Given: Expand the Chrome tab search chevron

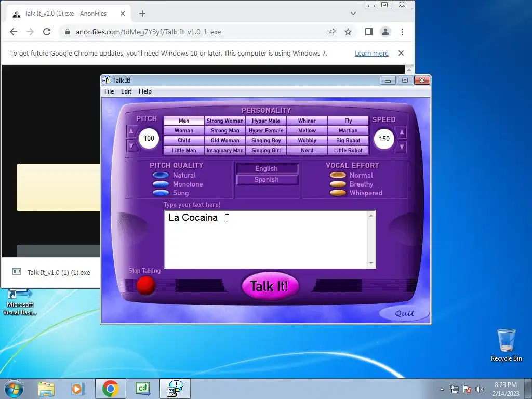Looking at the screenshot, I should click(353, 14).
